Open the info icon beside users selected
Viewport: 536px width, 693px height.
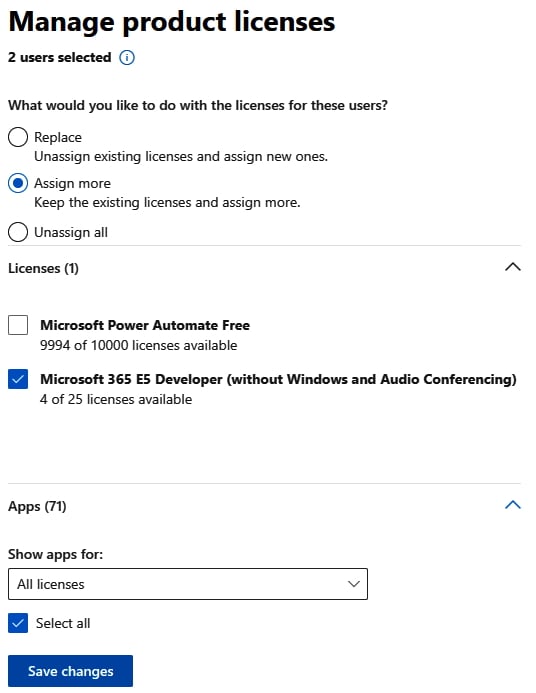point(127,57)
